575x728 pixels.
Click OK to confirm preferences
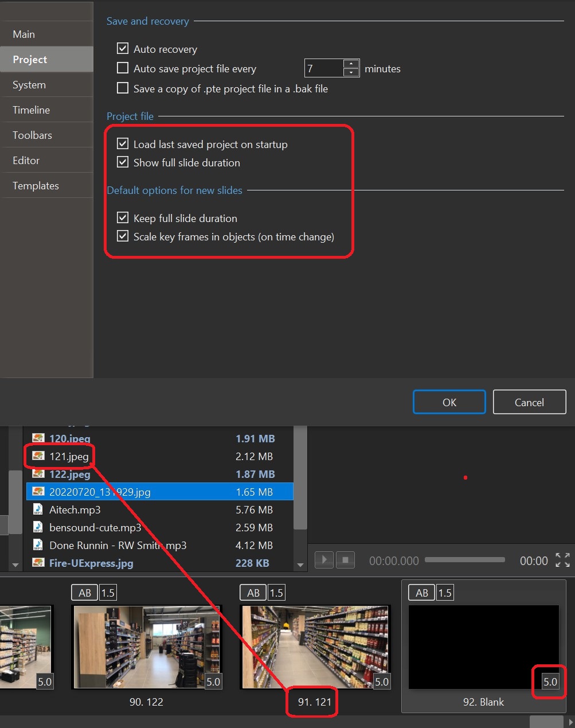[449, 402]
